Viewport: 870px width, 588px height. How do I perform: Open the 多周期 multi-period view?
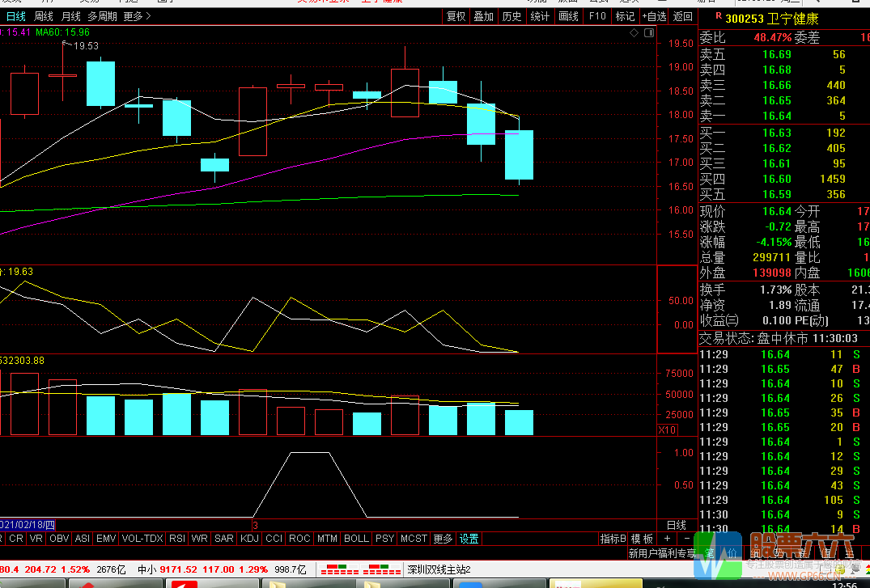tap(102, 16)
